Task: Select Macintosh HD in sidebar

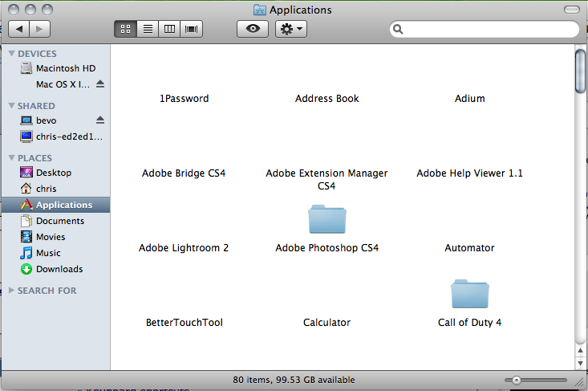Action: click(x=56, y=68)
